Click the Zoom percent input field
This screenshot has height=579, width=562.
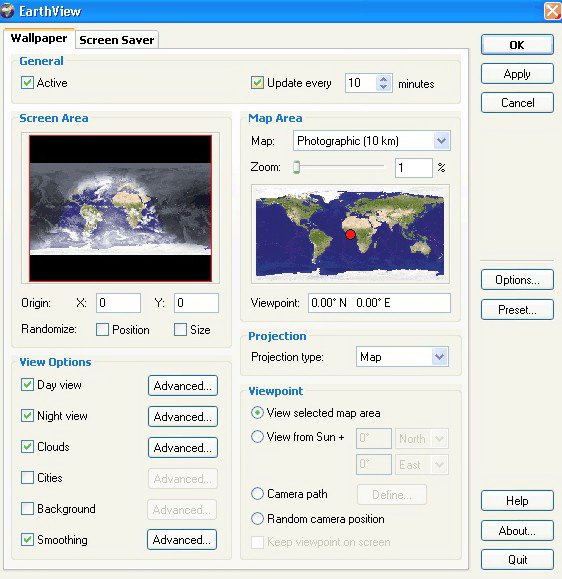click(414, 168)
